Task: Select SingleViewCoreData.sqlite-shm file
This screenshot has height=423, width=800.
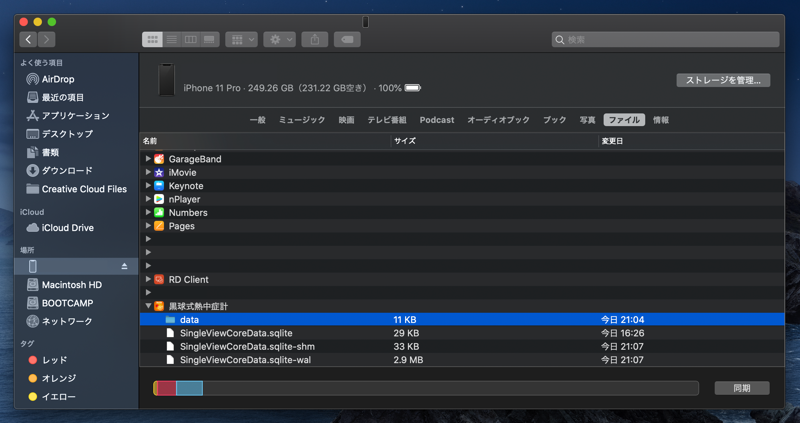Action: pos(462,346)
